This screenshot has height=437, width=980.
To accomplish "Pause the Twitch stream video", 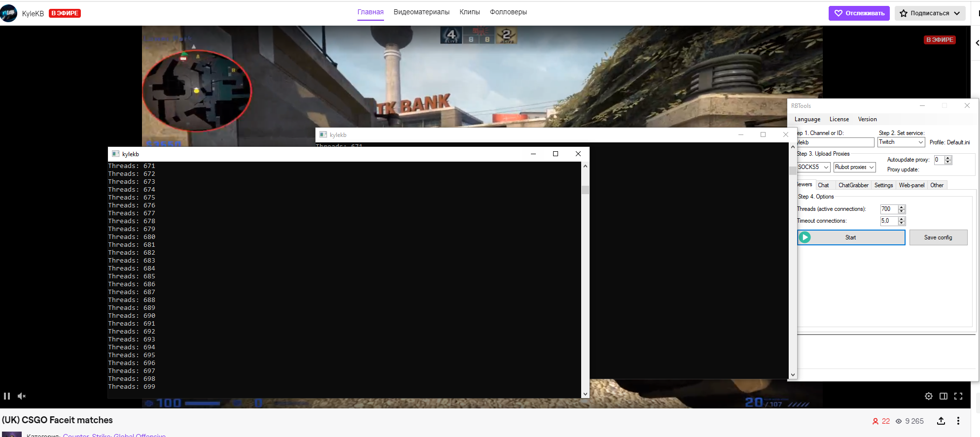I will click(x=7, y=396).
